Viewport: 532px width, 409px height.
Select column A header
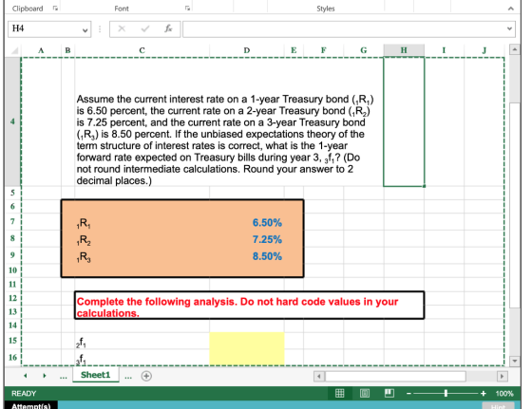[41, 50]
